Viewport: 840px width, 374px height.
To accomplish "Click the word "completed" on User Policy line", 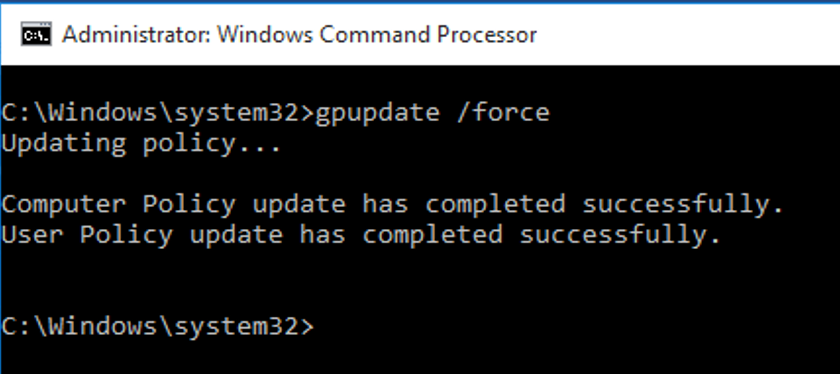I will click(x=433, y=235).
